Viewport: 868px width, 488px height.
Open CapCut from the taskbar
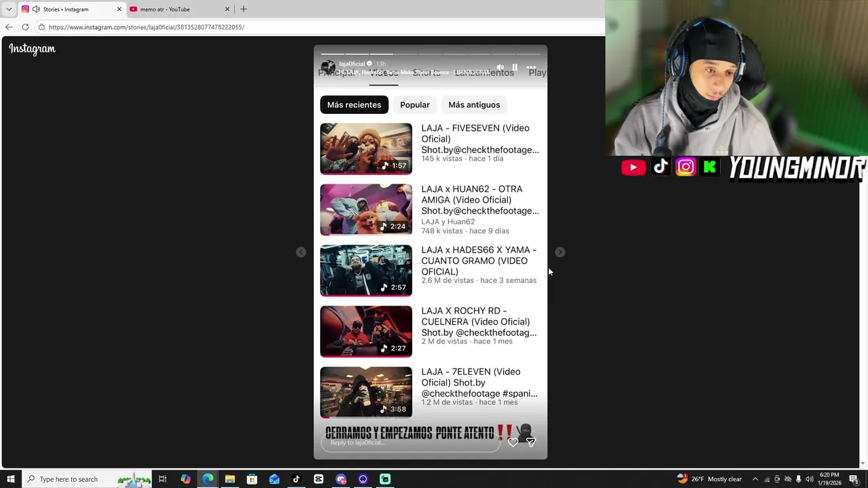pyautogui.click(x=319, y=479)
